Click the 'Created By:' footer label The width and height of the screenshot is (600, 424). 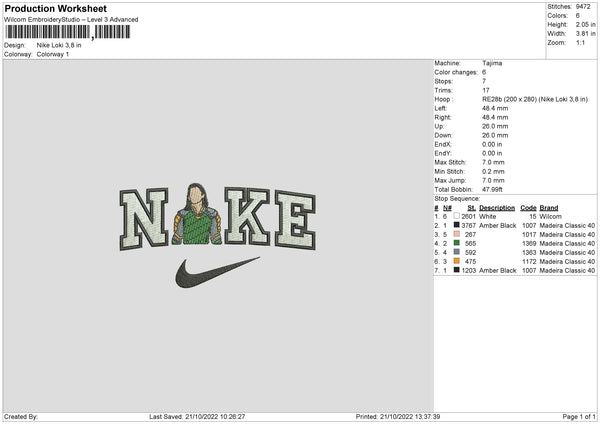pyautogui.click(x=21, y=416)
